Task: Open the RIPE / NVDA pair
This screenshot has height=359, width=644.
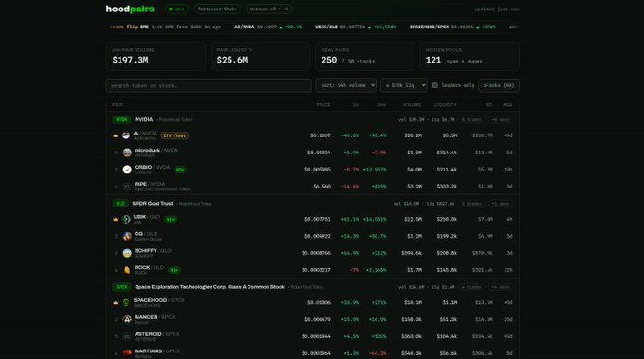Action: pyautogui.click(x=312, y=187)
